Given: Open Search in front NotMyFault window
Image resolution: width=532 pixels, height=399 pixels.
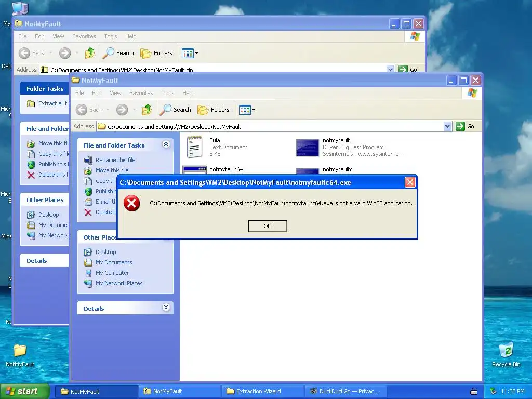Looking at the screenshot, I should point(175,110).
